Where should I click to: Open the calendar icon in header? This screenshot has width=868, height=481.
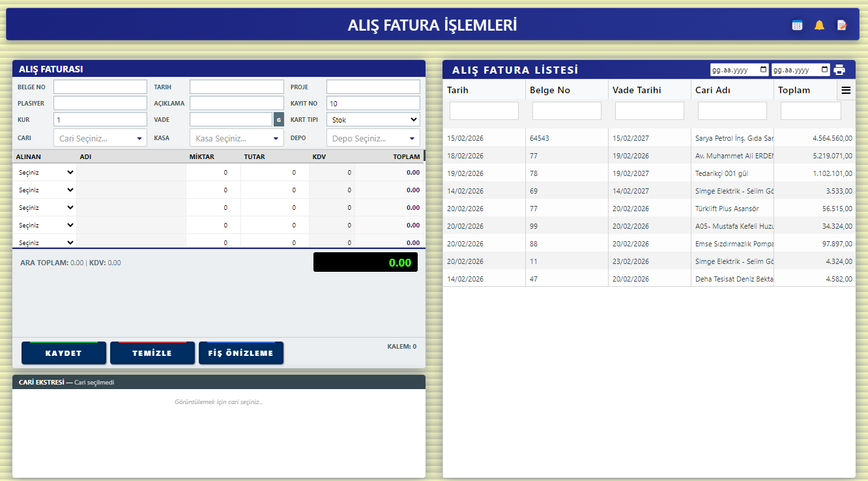pos(797,25)
